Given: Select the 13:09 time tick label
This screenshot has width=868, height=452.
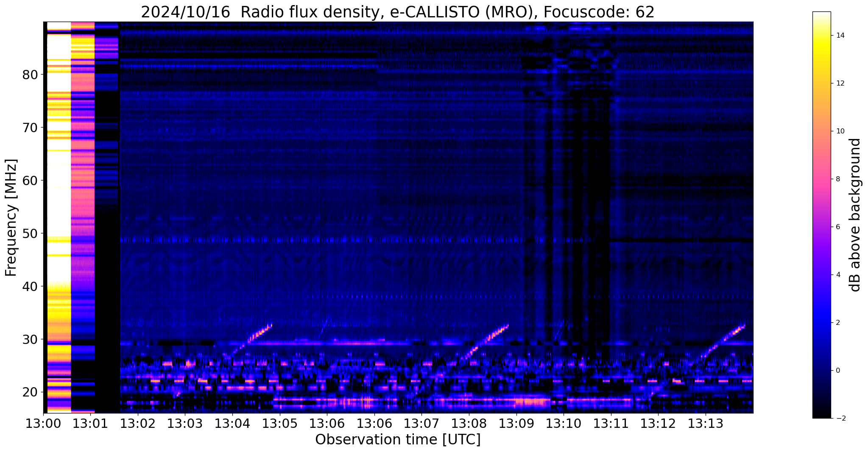Looking at the screenshot, I should (516, 424).
